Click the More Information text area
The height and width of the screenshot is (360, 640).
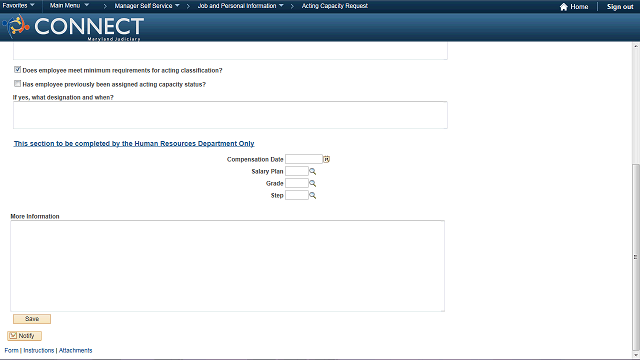(x=227, y=266)
